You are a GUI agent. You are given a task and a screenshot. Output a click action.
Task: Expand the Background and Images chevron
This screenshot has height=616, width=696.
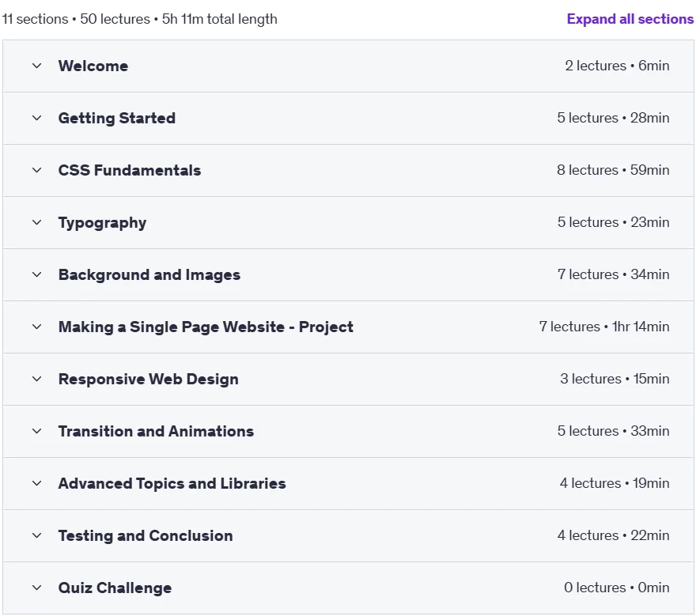37,274
